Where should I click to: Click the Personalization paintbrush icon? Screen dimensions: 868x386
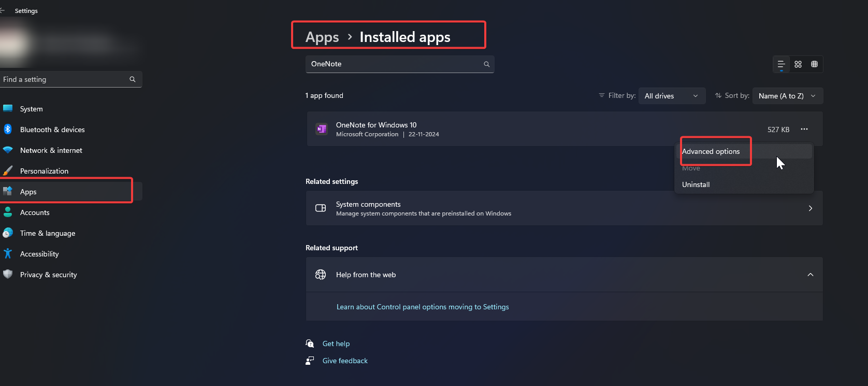pos(8,170)
